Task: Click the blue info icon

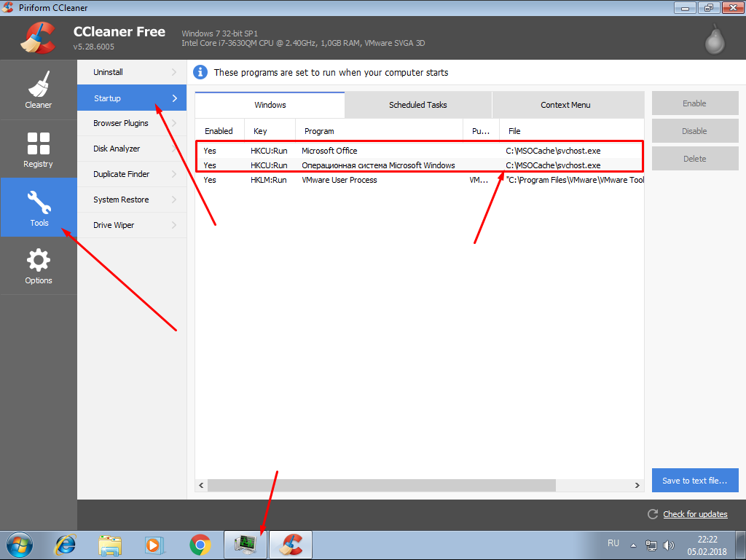Action: (x=200, y=72)
